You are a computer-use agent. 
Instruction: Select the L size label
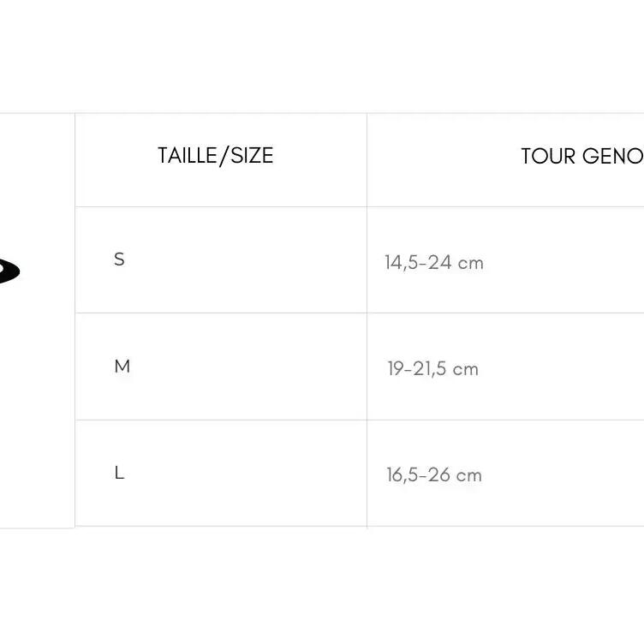click(119, 473)
